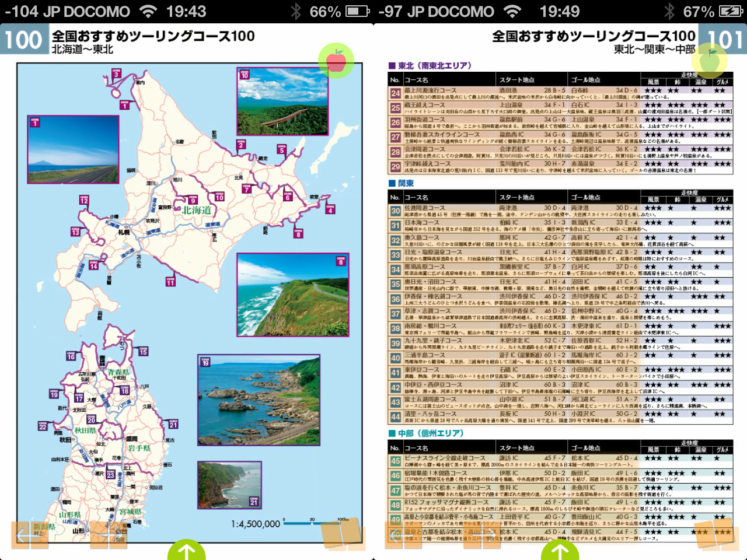
Task: Select course row 45 ビーナスライン全線走破コース
Action: tap(560, 461)
